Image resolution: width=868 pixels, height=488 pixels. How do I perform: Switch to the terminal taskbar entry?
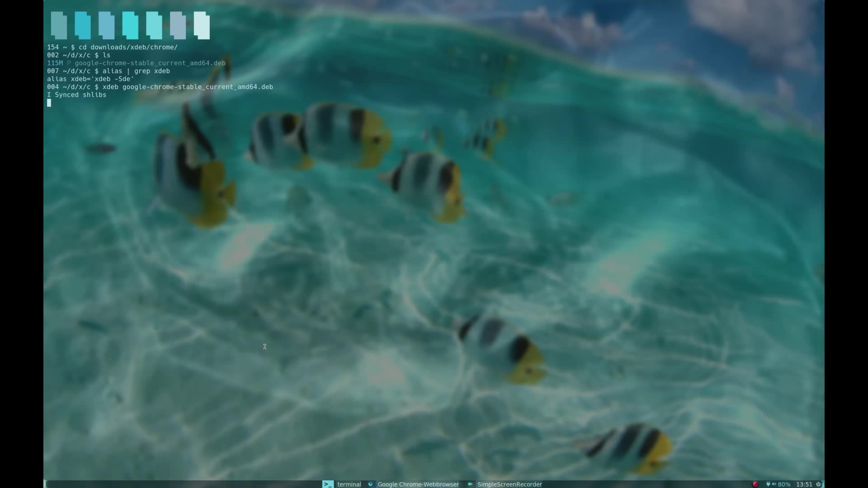pyautogui.click(x=349, y=484)
